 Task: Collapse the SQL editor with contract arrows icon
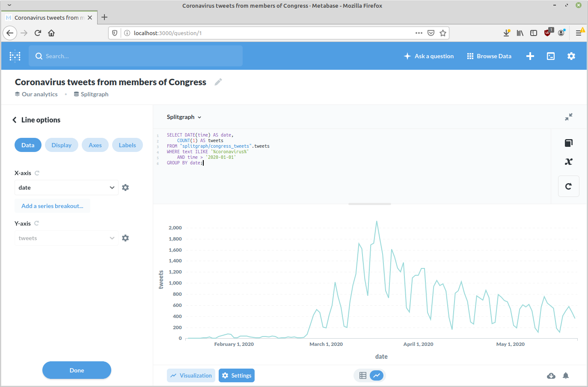(569, 117)
